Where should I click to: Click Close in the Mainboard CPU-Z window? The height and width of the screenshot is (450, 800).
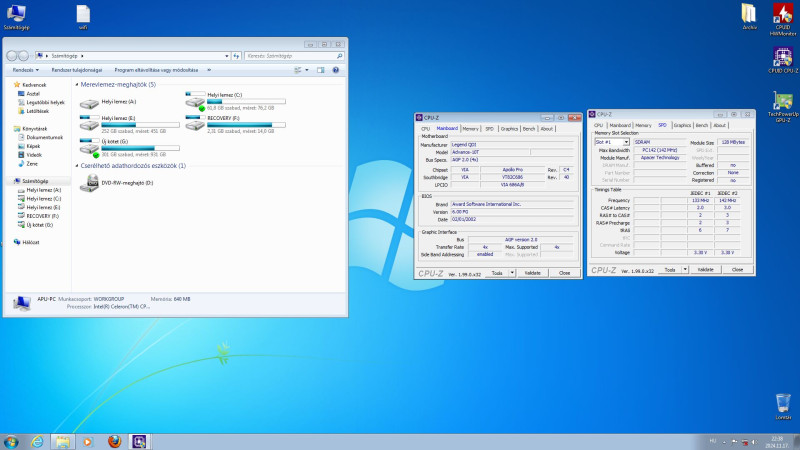point(564,273)
